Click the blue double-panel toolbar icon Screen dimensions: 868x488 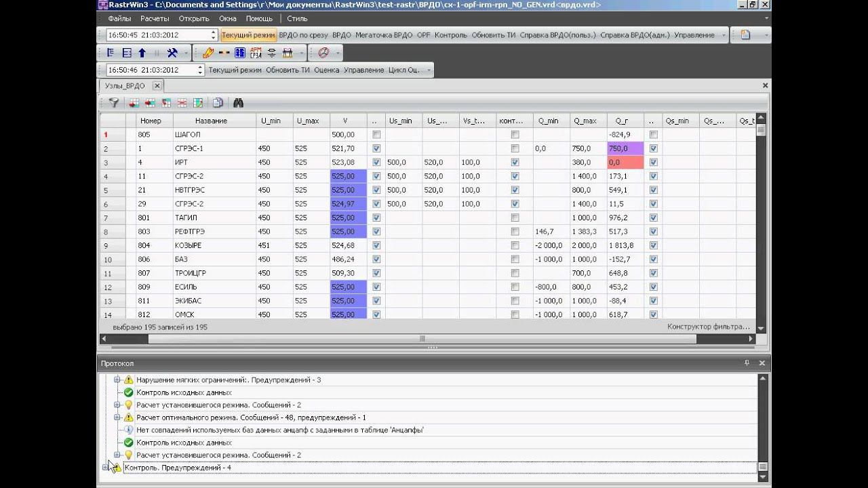click(x=239, y=52)
